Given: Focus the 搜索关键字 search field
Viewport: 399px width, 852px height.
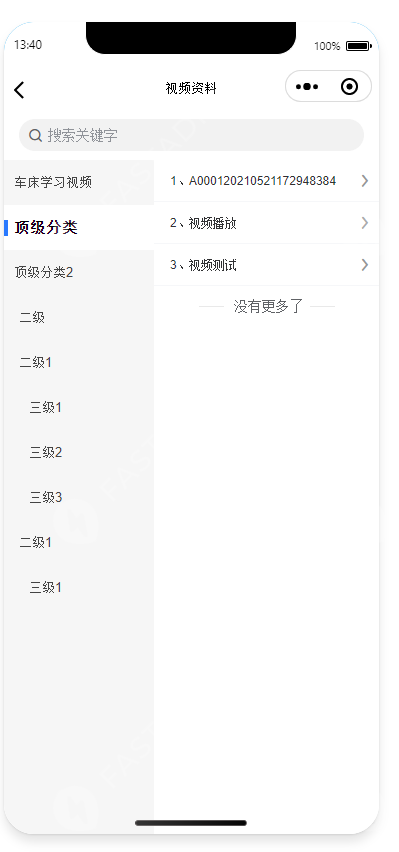Looking at the screenshot, I should click(191, 135).
